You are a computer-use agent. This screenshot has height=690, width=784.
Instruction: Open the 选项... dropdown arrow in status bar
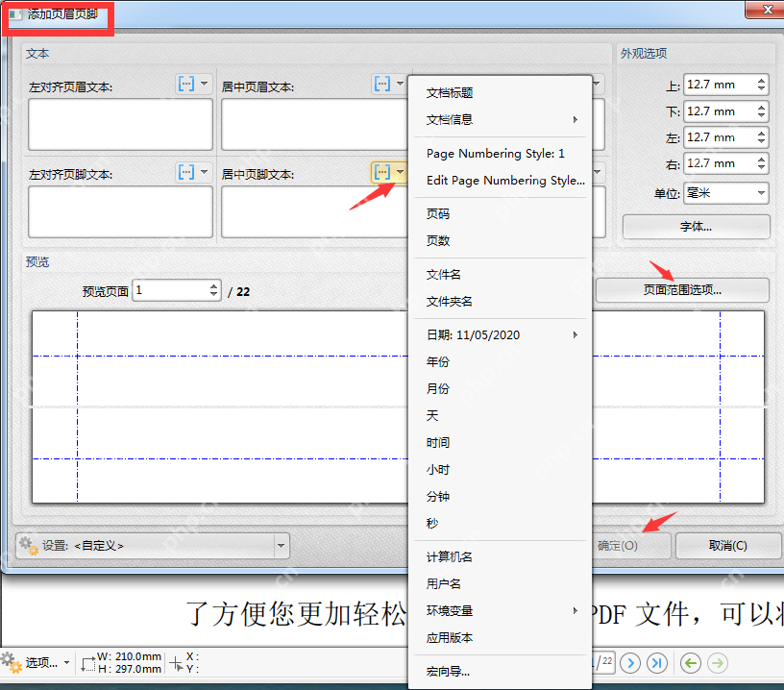point(66,663)
